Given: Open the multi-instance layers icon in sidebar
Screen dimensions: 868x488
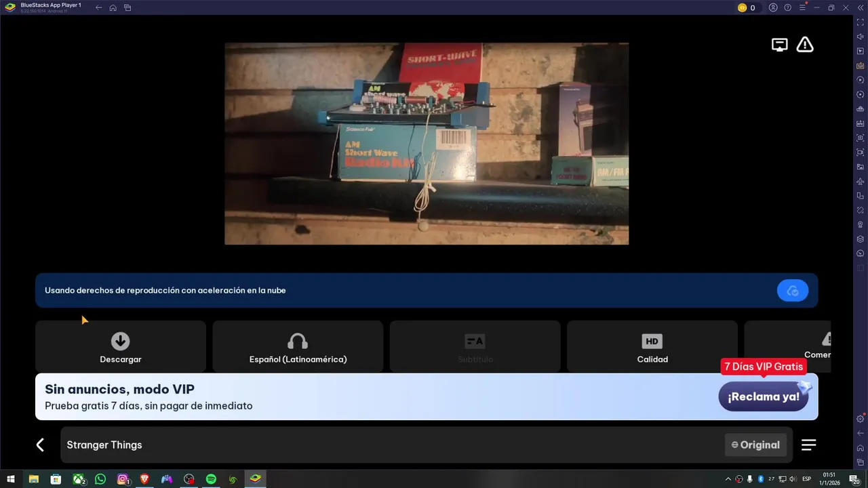Looking at the screenshot, I should coord(861,239).
